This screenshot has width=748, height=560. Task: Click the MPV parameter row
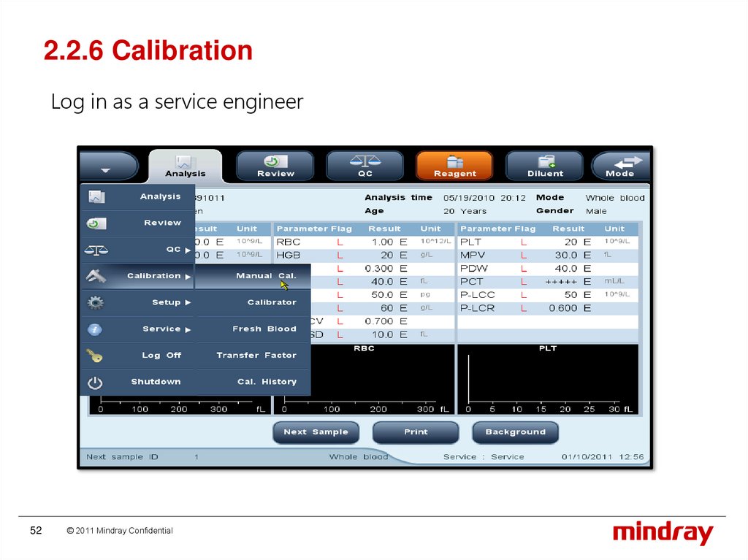tap(548, 256)
